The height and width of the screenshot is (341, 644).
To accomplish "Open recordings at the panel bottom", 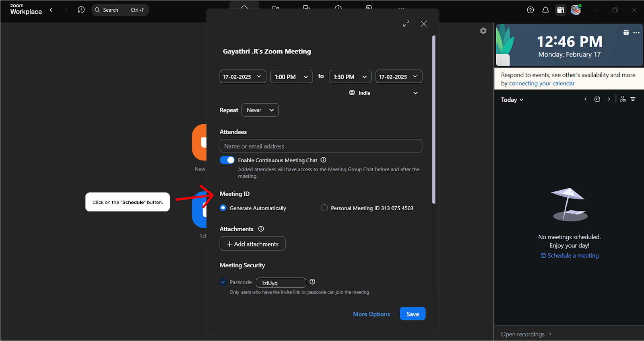I will (526, 334).
